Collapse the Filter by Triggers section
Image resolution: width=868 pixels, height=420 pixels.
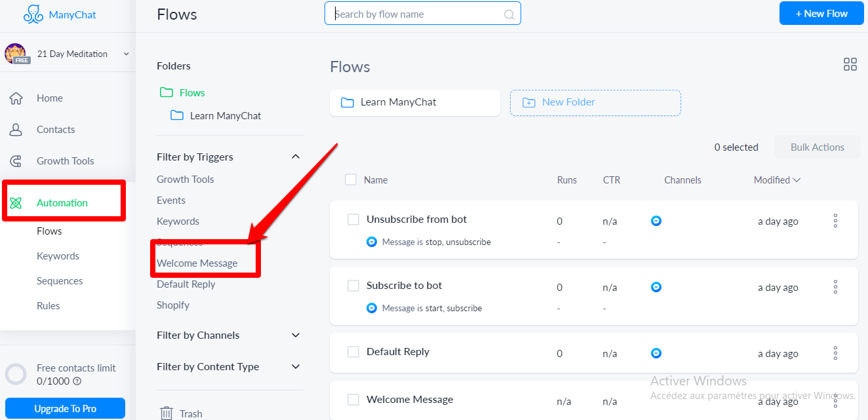pos(296,157)
